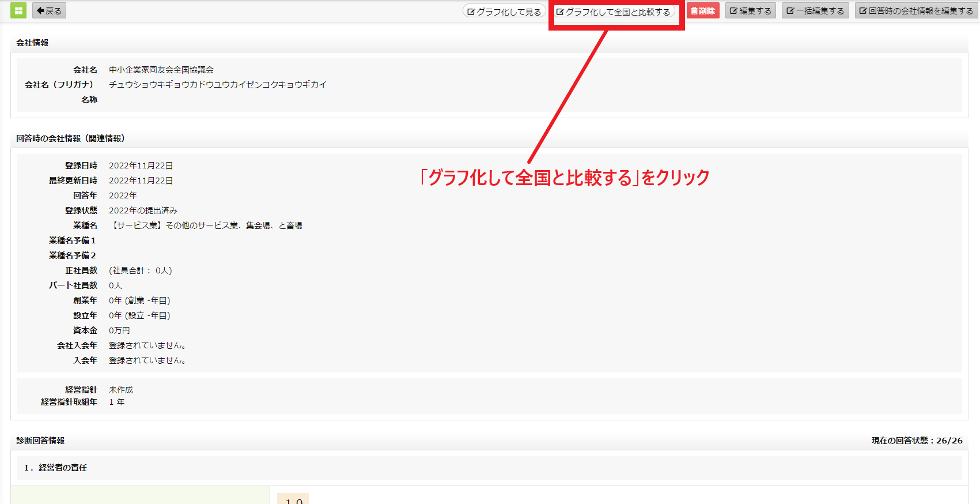Open グラフ化して見る graph view

pyautogui.click(x=504, y=12)
